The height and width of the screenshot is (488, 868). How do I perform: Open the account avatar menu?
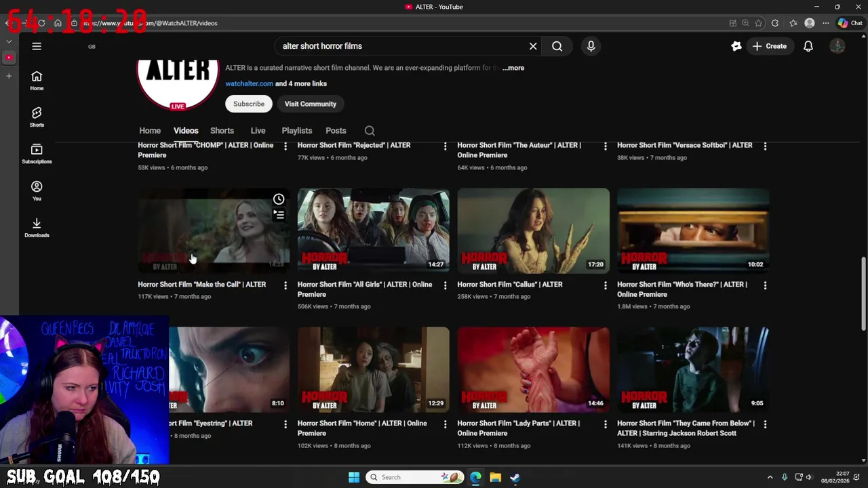coord(837,46)
